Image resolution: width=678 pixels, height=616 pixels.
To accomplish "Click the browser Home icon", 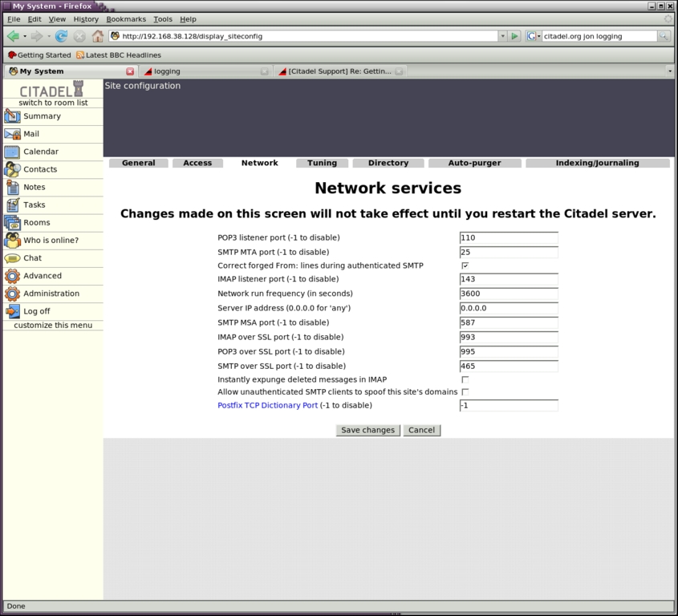I will 98,36.
